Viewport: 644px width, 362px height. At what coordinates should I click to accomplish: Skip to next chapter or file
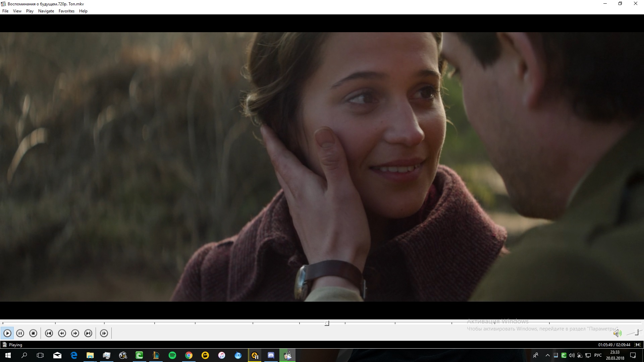tap(88, 333)
